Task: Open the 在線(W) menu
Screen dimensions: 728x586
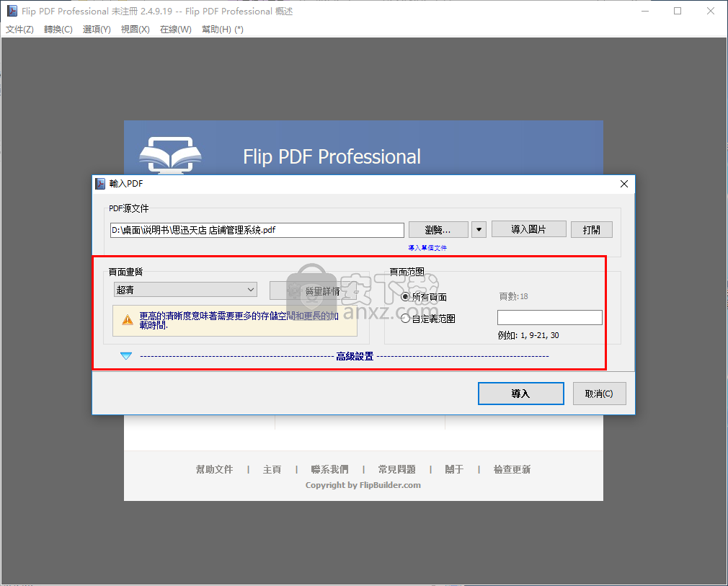Action: click(x=175, y=30)
